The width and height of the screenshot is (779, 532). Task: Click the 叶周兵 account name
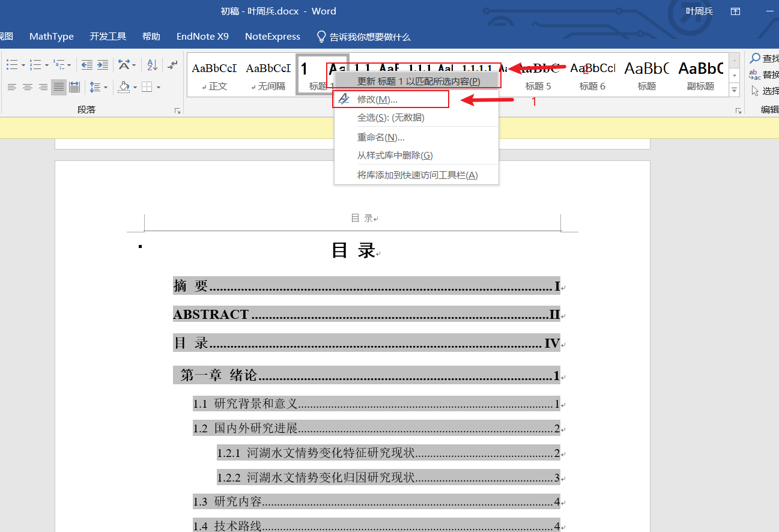699,11
